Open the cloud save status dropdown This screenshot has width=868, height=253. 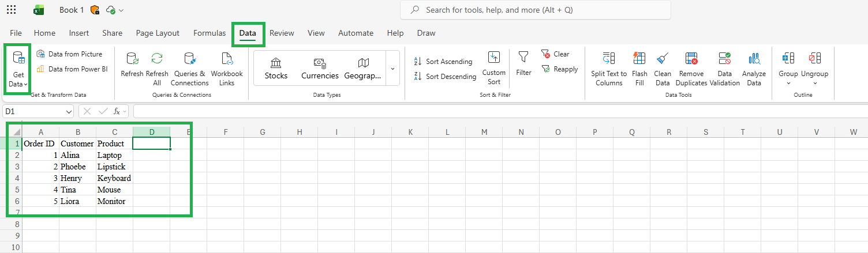pos(115,10)
